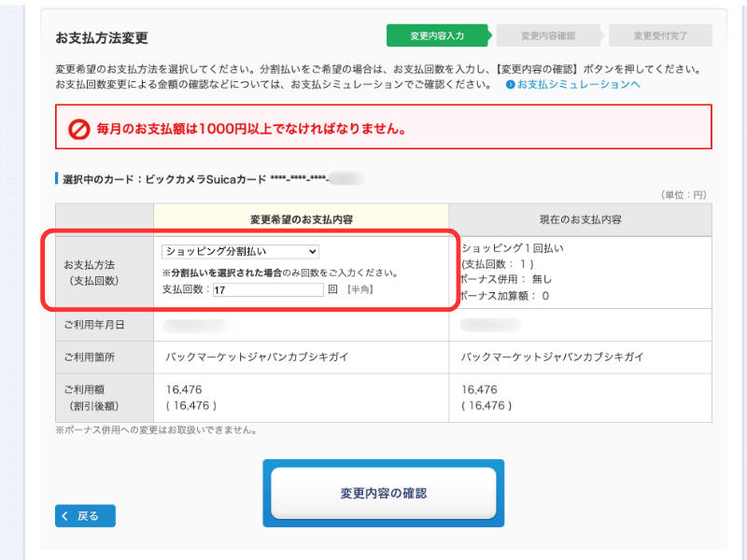Click the ボーナス併用 footnote below the table
Viewport: 747px width, 560px height.
click(156, 430)
